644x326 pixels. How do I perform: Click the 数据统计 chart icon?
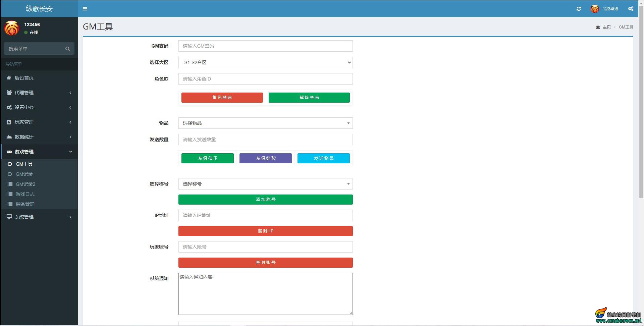(x=9, y=137)
